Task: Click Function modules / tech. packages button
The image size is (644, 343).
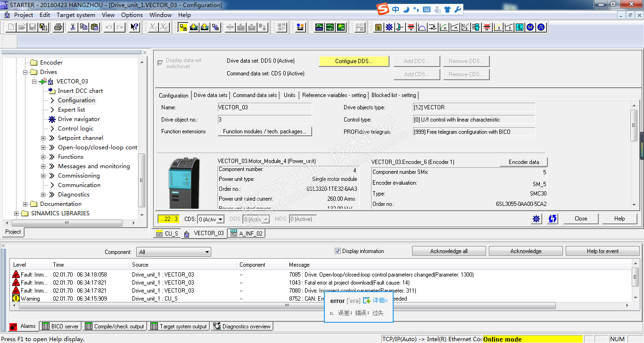Action: (x=264, y=132)
